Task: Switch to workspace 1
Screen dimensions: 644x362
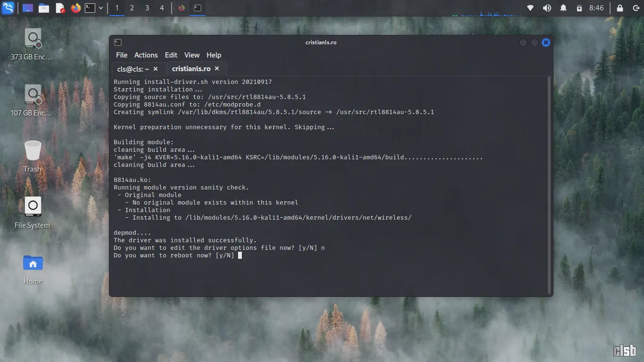Action: (x=116, y=8)
